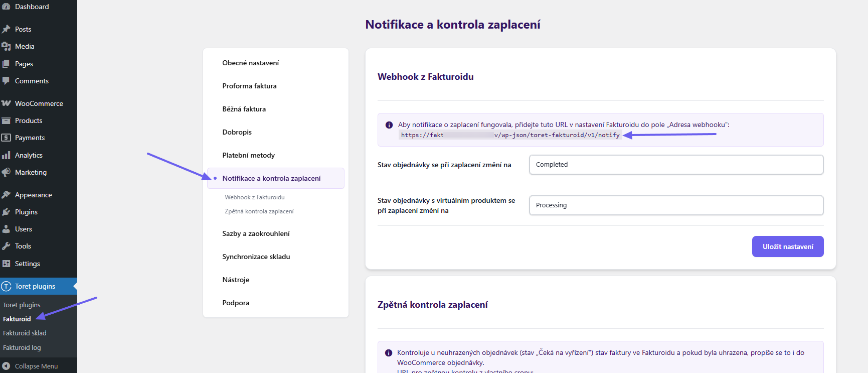This screenshot has width=868, height=373.
Task: Click Stav objednávky se při zaplacení label
Action: pos(444,165)
